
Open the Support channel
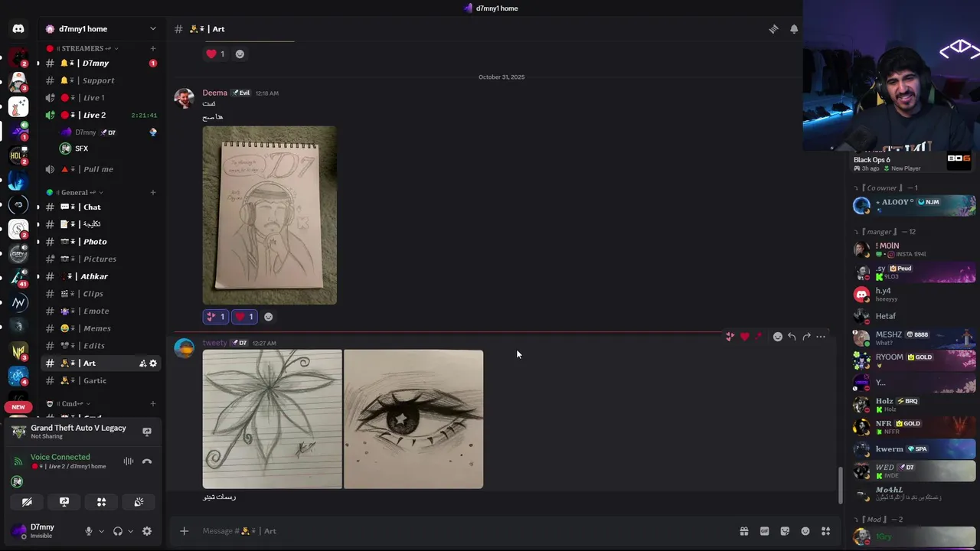tap(100, 80)
